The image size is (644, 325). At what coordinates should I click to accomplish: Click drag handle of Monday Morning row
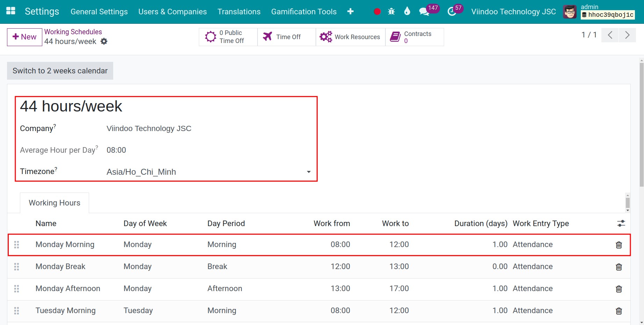[16, 245]
